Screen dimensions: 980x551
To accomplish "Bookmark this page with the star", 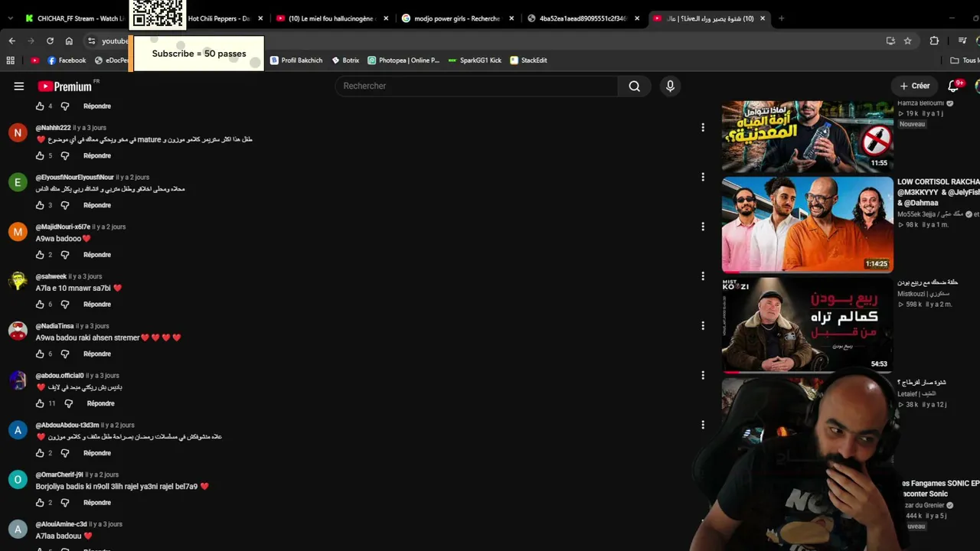I will pos(908,41).
